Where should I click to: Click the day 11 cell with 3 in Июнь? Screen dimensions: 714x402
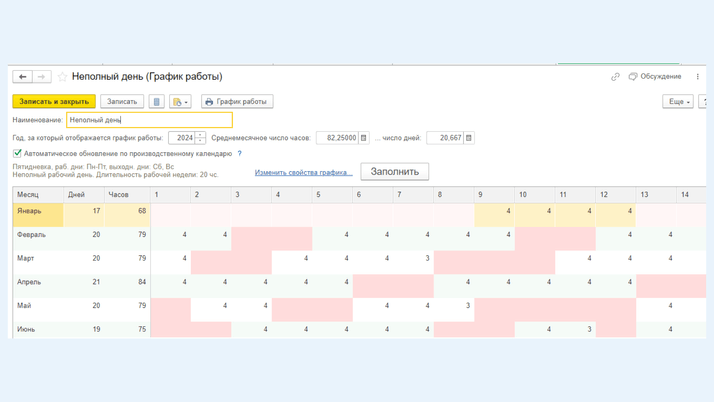tap(575, 330)
